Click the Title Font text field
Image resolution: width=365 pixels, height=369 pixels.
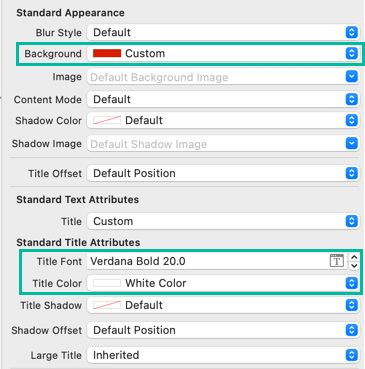coord(208,261)
